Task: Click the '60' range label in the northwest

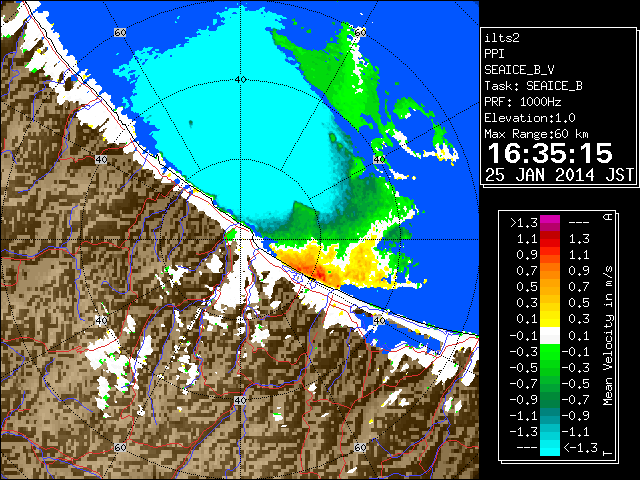Action: point(120,32)
